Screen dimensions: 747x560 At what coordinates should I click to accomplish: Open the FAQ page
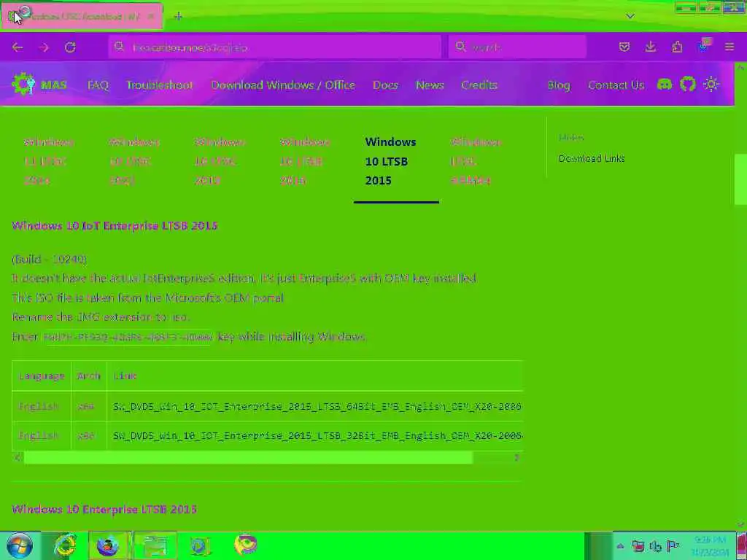click(x=98, y=85)
